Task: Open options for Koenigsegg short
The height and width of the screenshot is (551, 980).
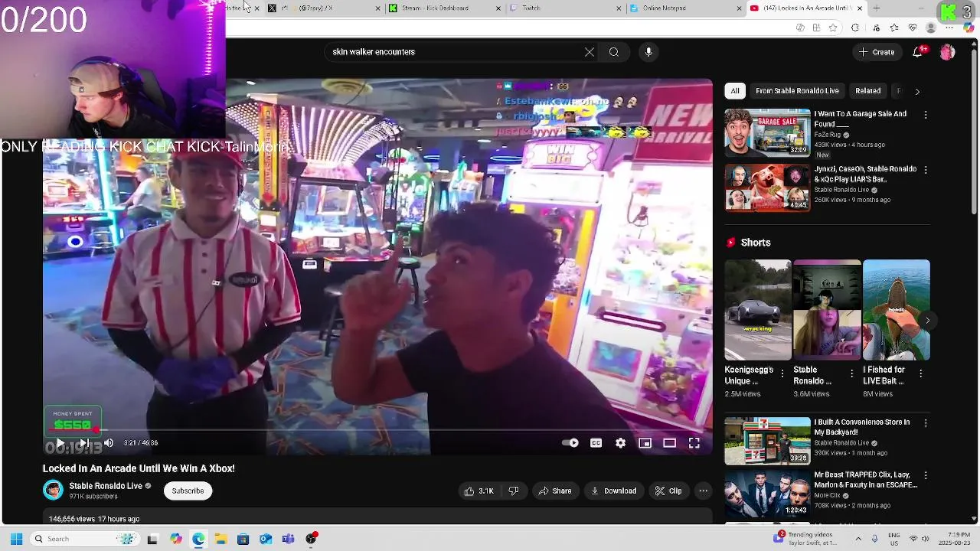Action: point(782,373)
